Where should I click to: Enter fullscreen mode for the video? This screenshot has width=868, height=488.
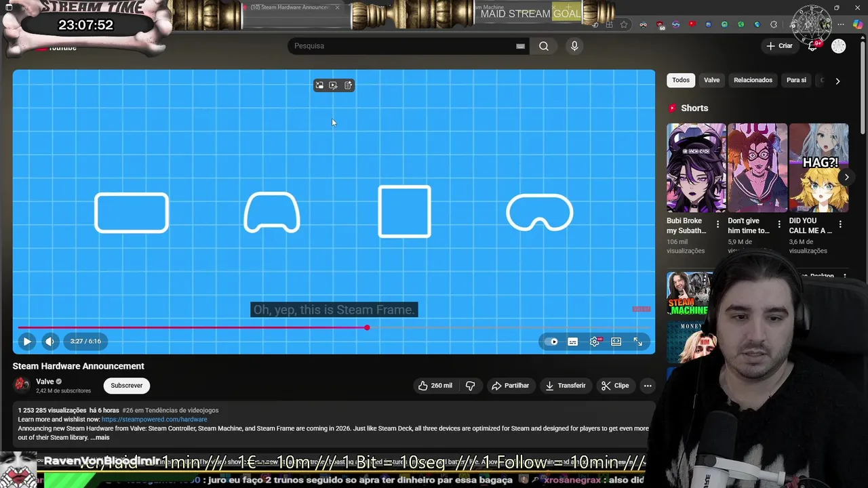coord(637,342)
